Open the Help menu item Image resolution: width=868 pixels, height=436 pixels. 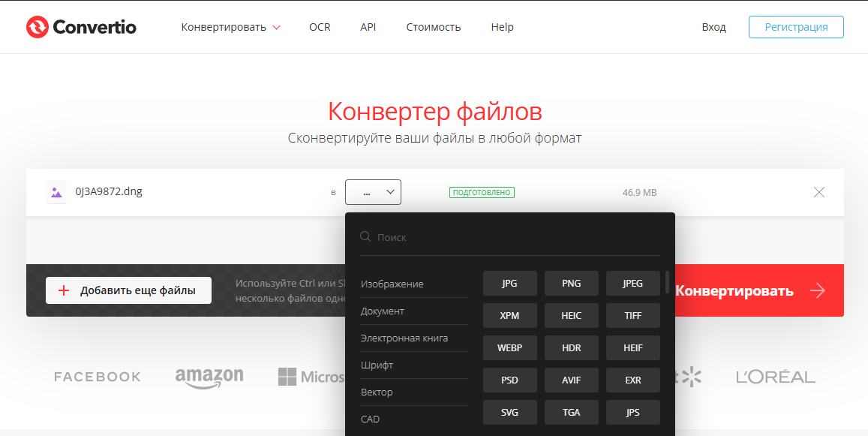point(502,27)
